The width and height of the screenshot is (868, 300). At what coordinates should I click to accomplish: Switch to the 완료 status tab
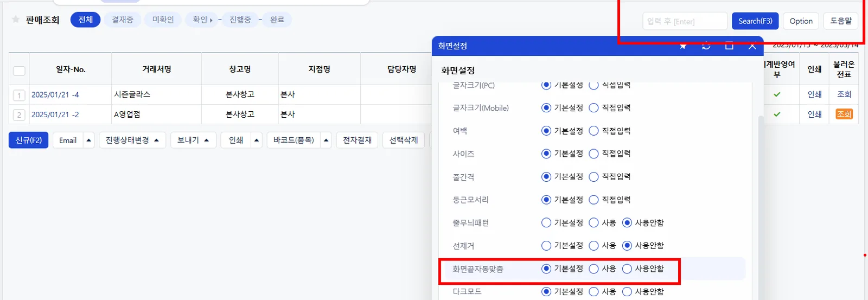tap(277, 20)
